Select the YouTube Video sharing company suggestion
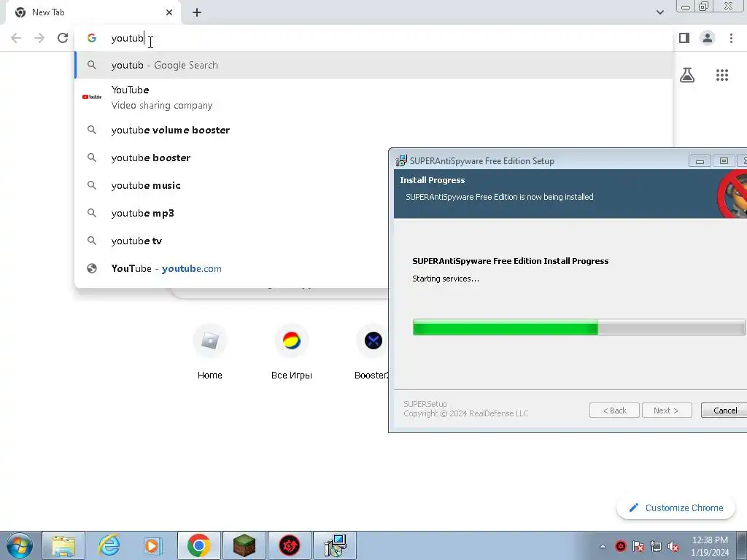Viewport: 747px width, 560px height. point(374,97)
